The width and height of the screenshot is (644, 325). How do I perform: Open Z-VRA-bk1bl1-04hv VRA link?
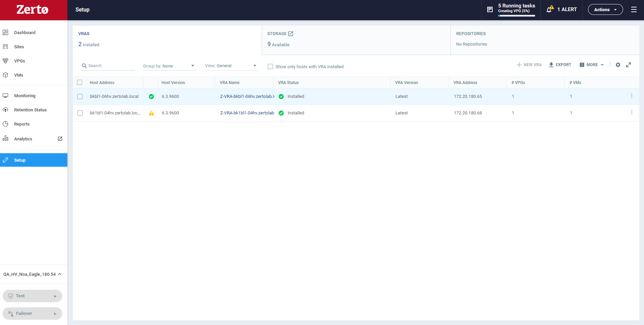pyautogui.click(x=247, y=113)
